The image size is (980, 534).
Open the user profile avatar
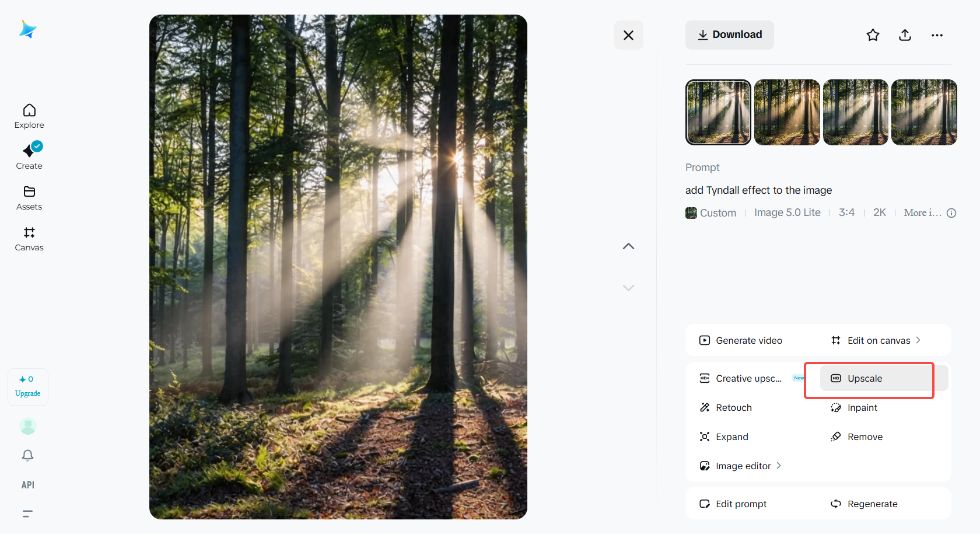pos(28,426)
